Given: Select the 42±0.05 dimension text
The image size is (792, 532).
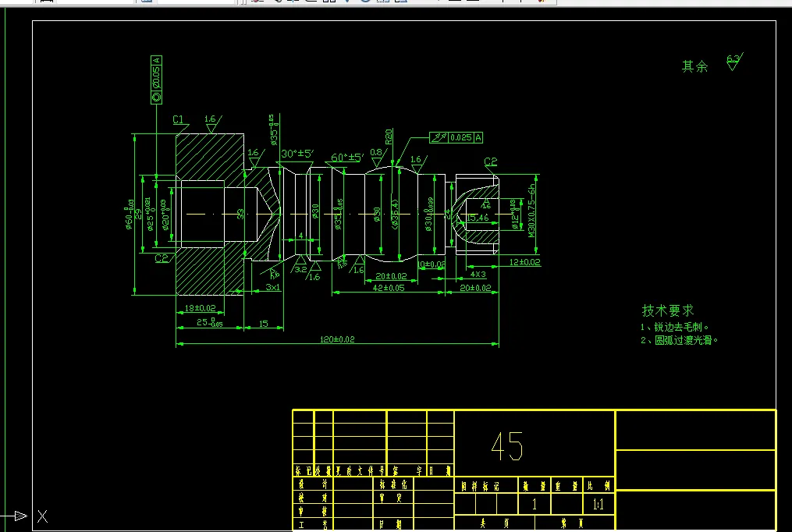Looking at the screenshot, I should click(389, 288).
